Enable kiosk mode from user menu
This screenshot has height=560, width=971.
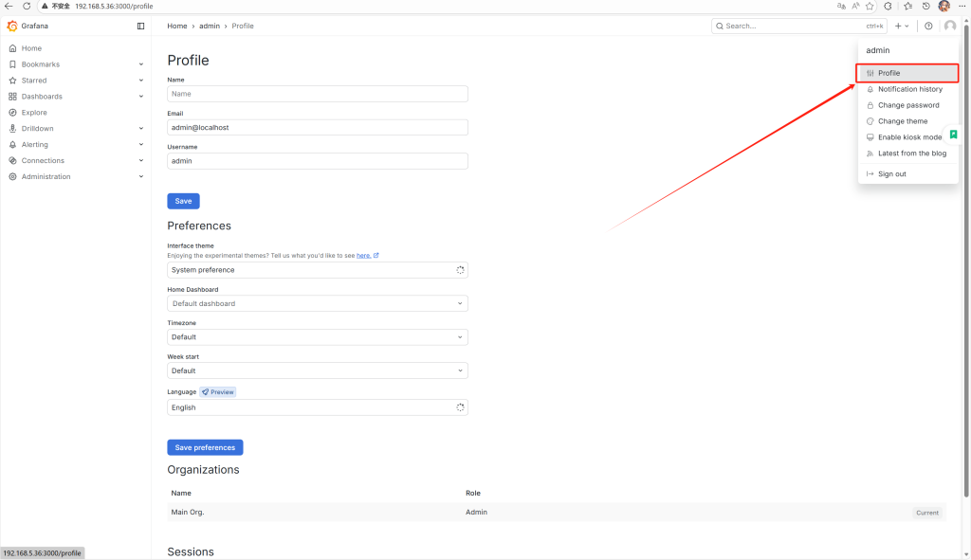coord(909,137)
